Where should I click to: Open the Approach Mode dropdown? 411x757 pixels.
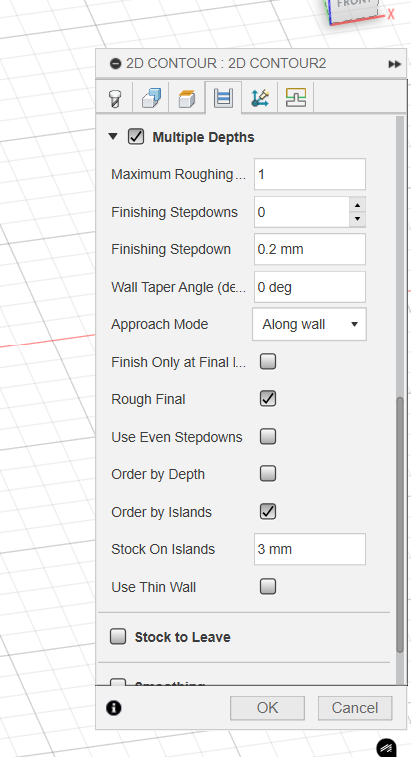(x=309, y=324)
